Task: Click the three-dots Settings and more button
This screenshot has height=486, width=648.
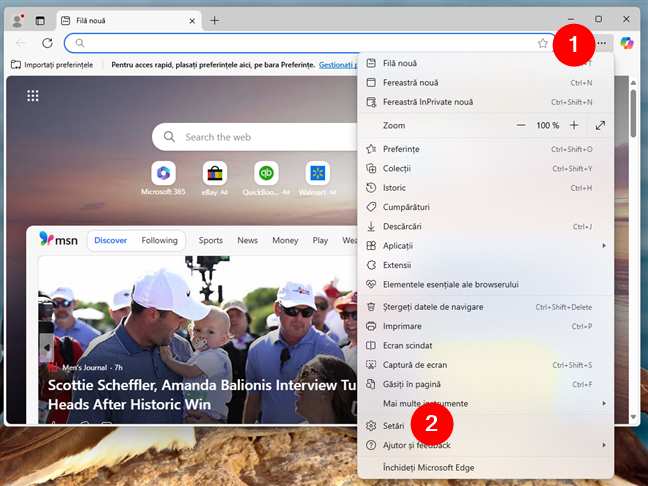Action: [602, 43]
